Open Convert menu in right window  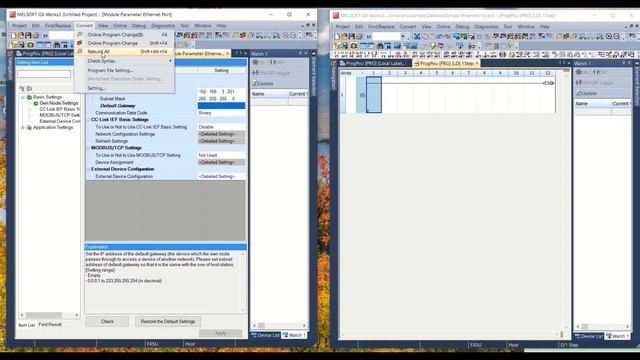pos(408,27)
